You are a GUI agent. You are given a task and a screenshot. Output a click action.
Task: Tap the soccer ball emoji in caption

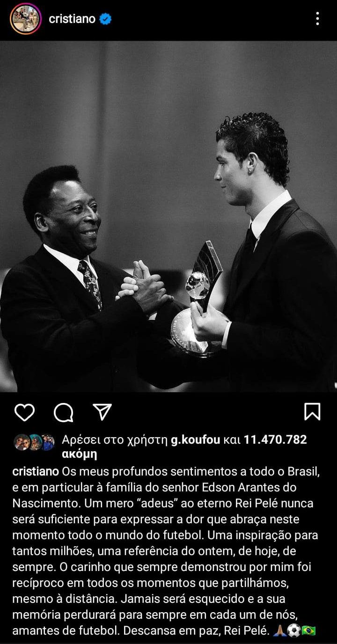point(293,631)
